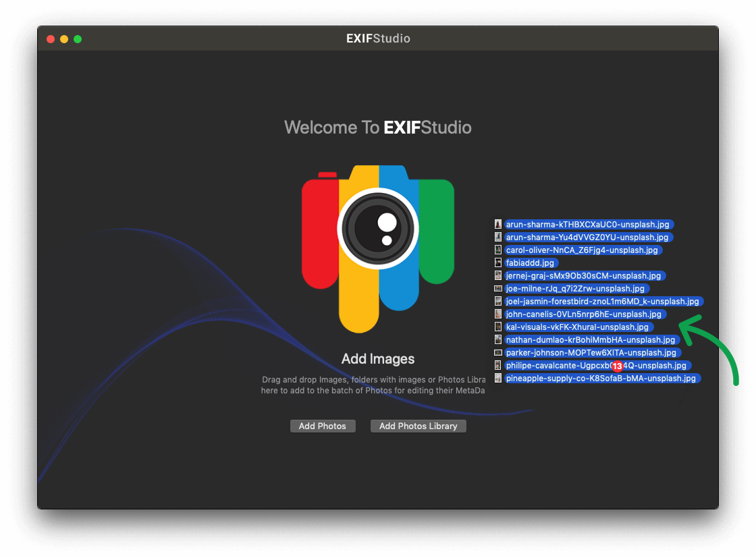Click thumbnail icon beside joel-jasmin-forestbird file
Screen dimensions: 756x558
[x=498, y=301]
